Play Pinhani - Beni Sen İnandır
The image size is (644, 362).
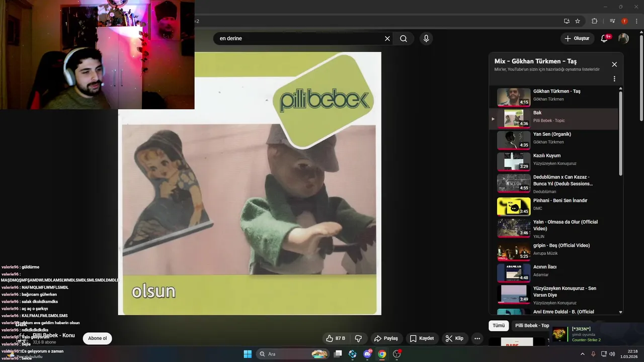click(x=553, y=206)
